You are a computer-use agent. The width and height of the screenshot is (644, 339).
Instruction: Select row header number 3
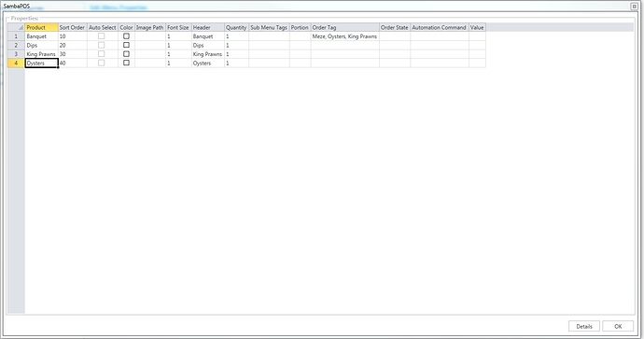[x=16, y=54]
